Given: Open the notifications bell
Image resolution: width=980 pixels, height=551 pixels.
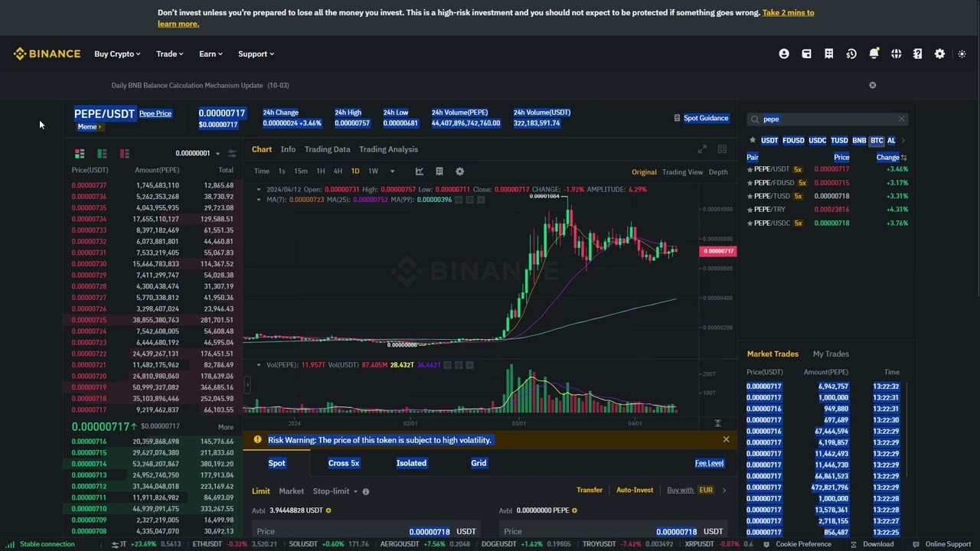Looking at the screenshot, I should tap(874, 54).
